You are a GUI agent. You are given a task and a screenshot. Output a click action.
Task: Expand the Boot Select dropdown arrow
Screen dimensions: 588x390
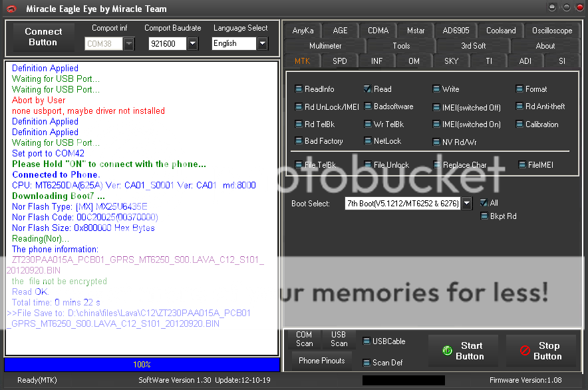coord(466,204)
